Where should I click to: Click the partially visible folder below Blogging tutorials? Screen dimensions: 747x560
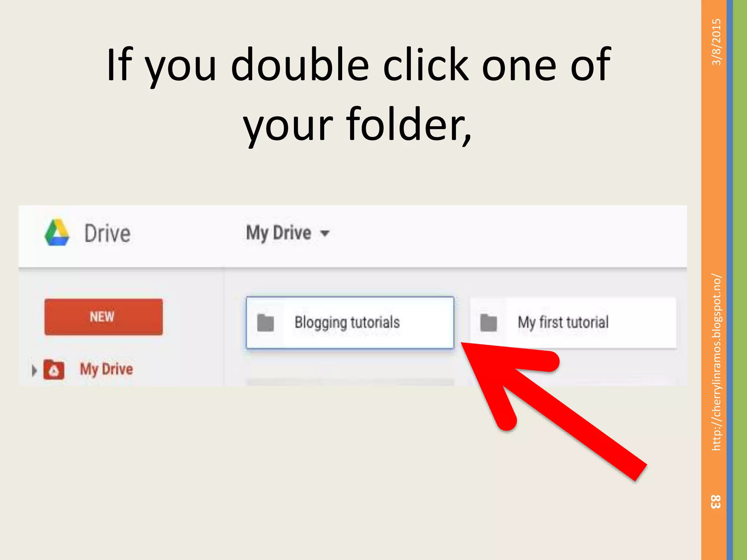click(x=350, y=382)
